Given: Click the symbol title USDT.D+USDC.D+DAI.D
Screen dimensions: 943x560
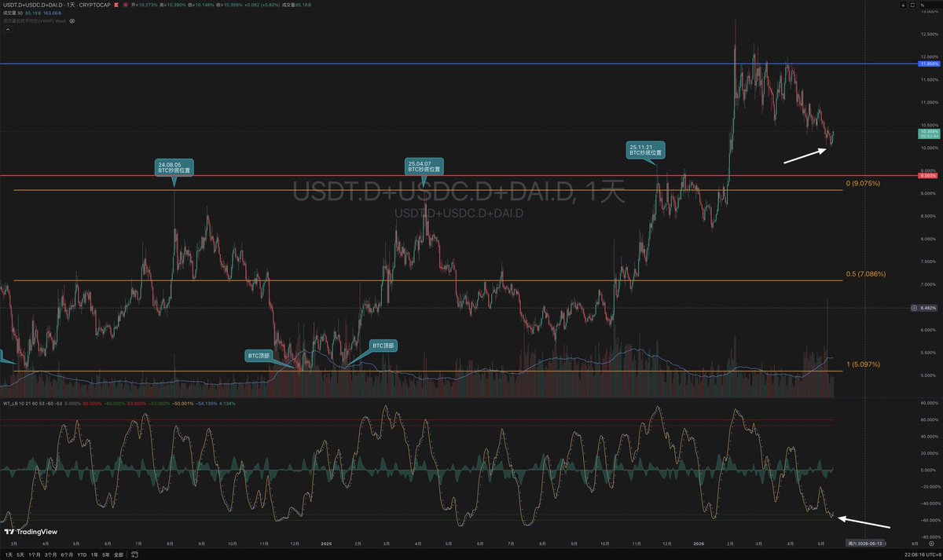Looking at the screenshot, I should (32, 5).
